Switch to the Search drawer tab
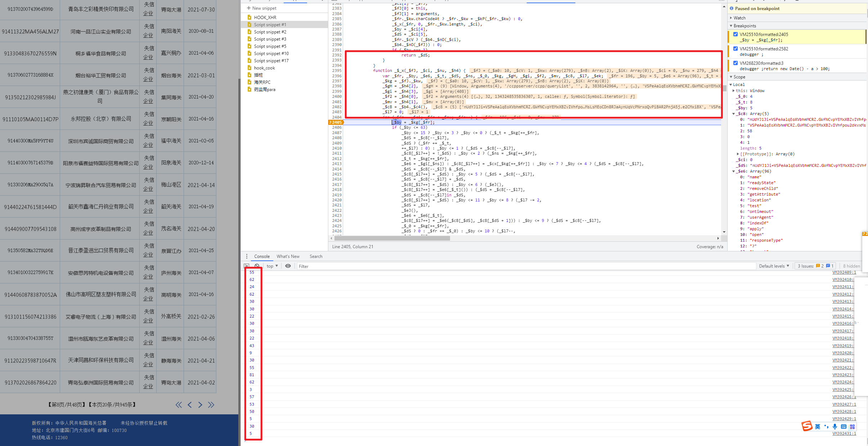The image size is (868, 446). click(x=316, y=256)
